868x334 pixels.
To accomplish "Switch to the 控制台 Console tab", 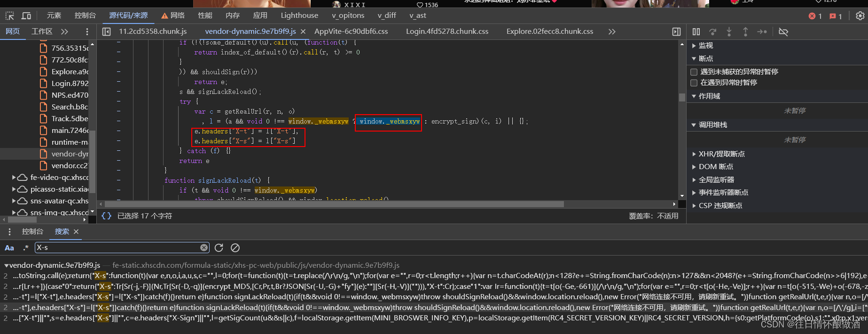I will click(85, 16).
